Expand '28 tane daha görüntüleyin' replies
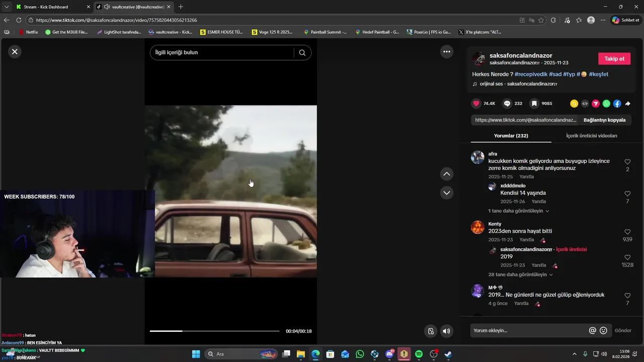 (x=520, y=275)
